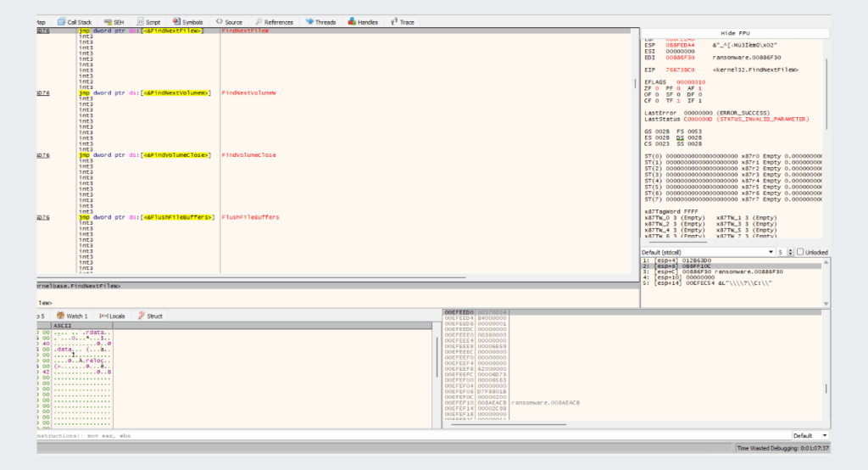Image resolution: width=868 pixels, height=470 pixels.
Task: Increase the argument count stepper
Action: pyautogui.click(x=791, y=250)
